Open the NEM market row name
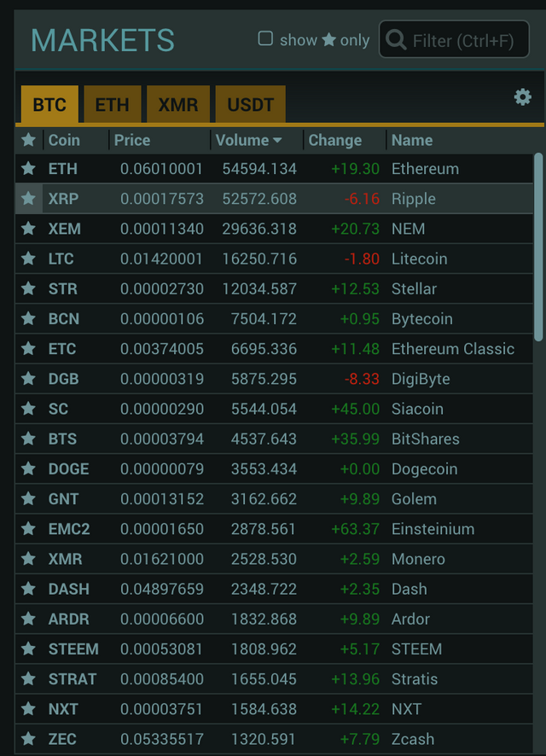The image size is (546, 756). point(408,229)
